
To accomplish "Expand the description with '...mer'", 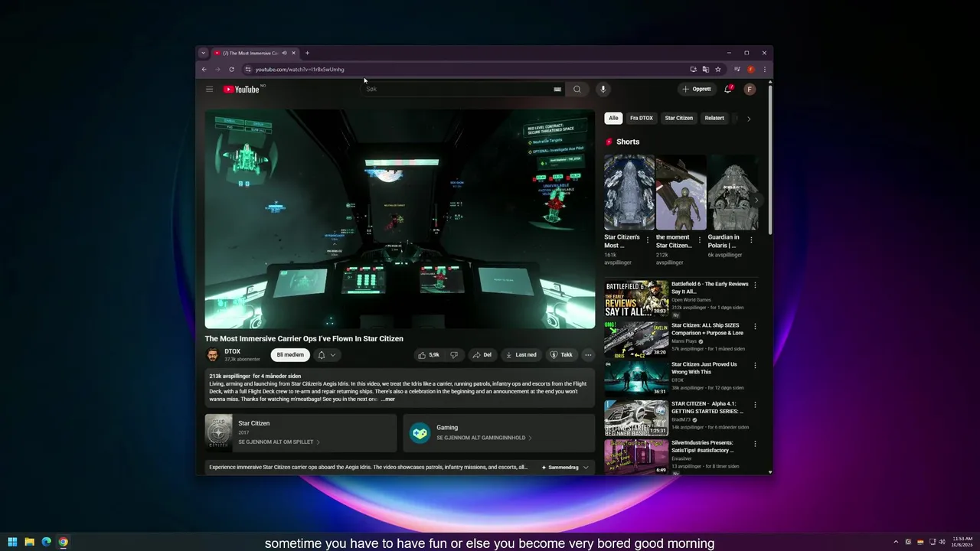I will coord(387,399).
